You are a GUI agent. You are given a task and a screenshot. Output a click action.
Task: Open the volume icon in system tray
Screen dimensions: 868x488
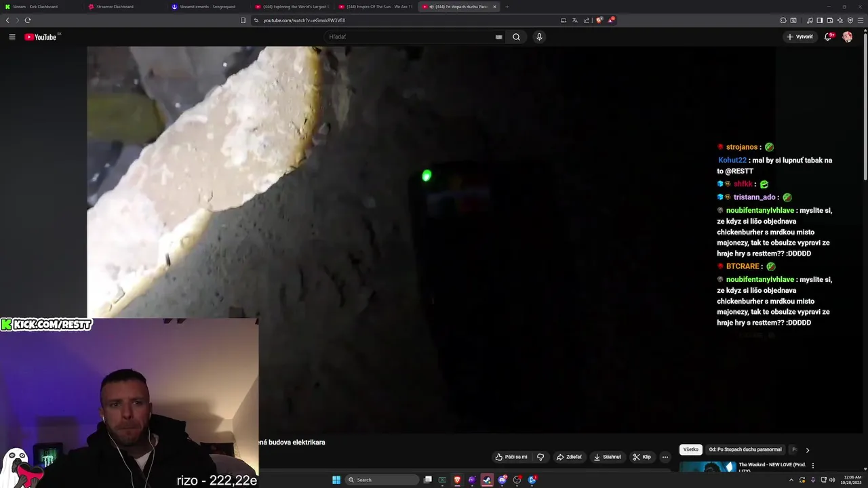[832, 480]
